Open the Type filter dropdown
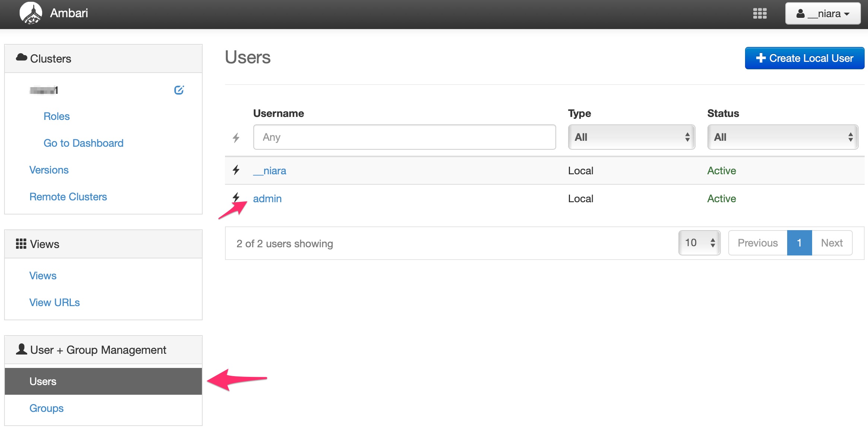 point(631,137)
